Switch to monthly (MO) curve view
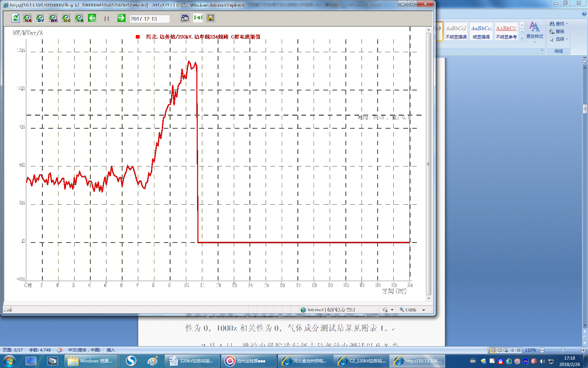 (x=66, y=18)
